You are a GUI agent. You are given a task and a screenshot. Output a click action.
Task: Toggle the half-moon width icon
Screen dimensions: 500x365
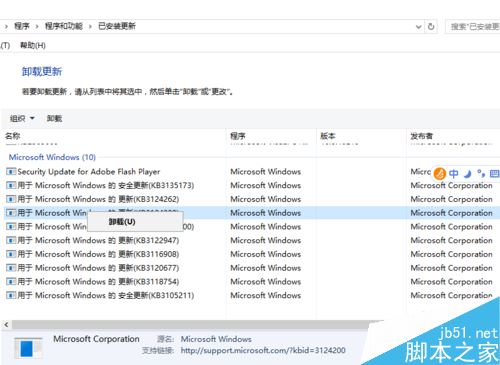coord(468,174)
